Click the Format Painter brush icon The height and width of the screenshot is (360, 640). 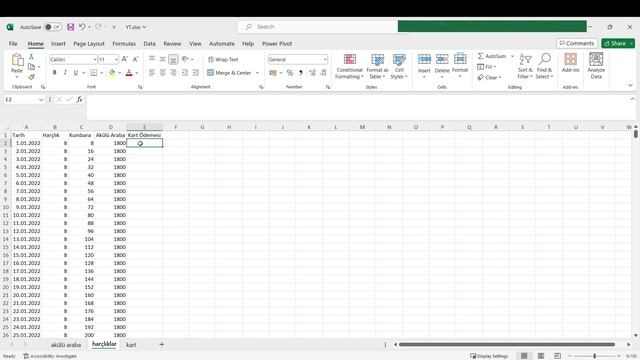pyautogui.click(x=31, y=77)
